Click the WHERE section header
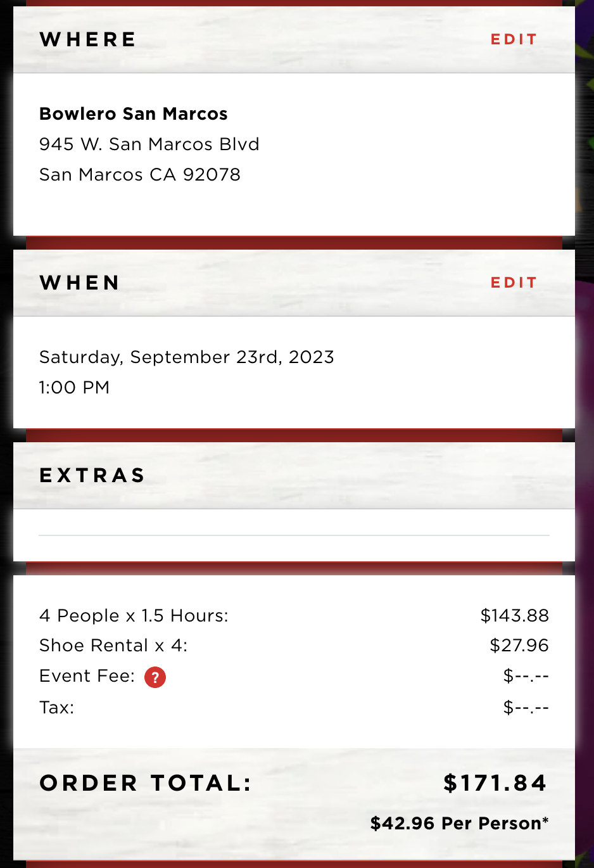Viewport: 594px width, 868px height. [88, 39]
